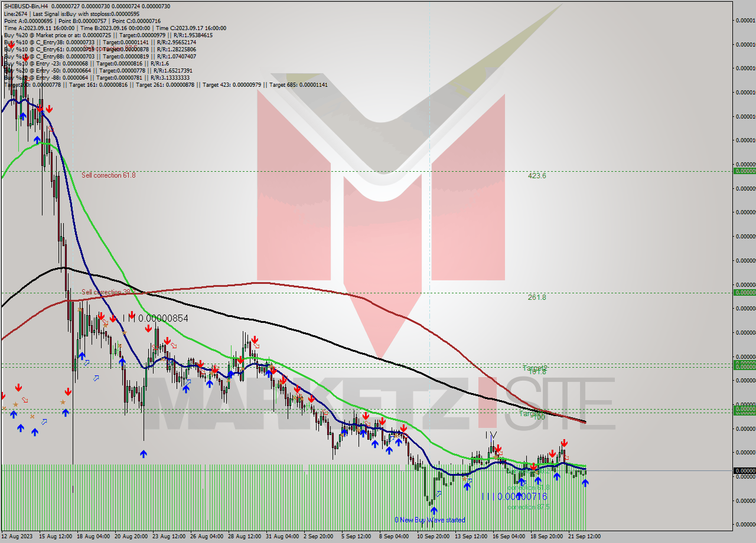Click the SHIBUSD-Bin,H4 symbol title

coord(26,6)
